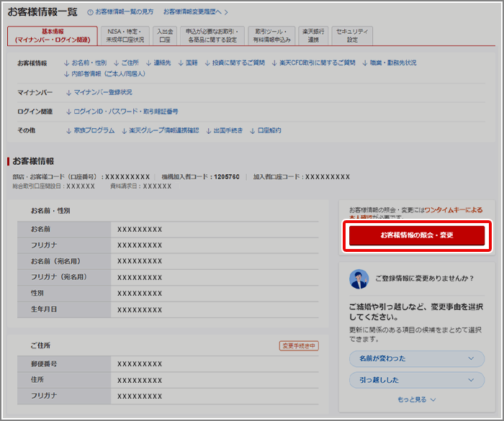Expand the 引っ越しした dropdown
The width and height of the screenshot is (504, 421).
tap(417, 380)
